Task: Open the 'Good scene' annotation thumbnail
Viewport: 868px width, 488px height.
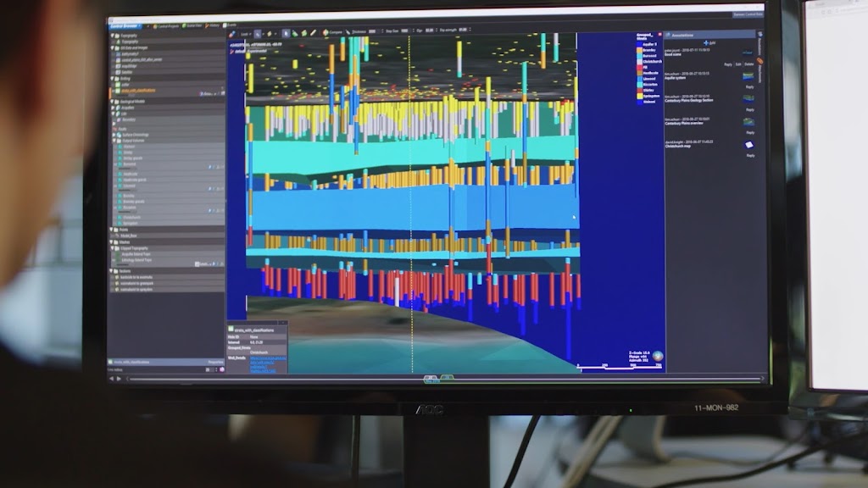Action: click(748, 53)
